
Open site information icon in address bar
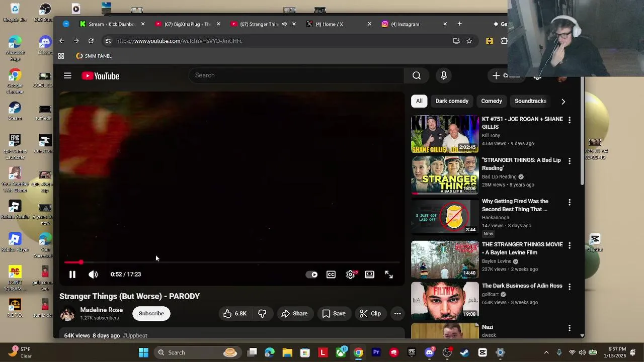click(x=108, y=41)
